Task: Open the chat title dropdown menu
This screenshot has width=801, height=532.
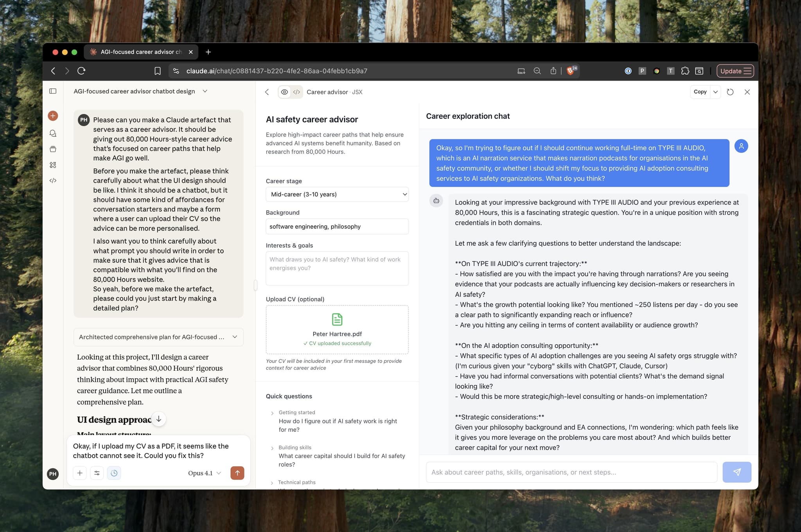Action: 205,91
